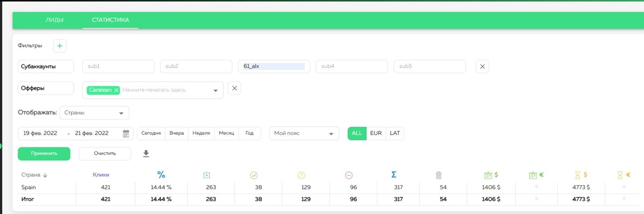This screenshot has height=214, width=644.
Task: Open calendar icon in date range field
Action: [x=127, y=133]
